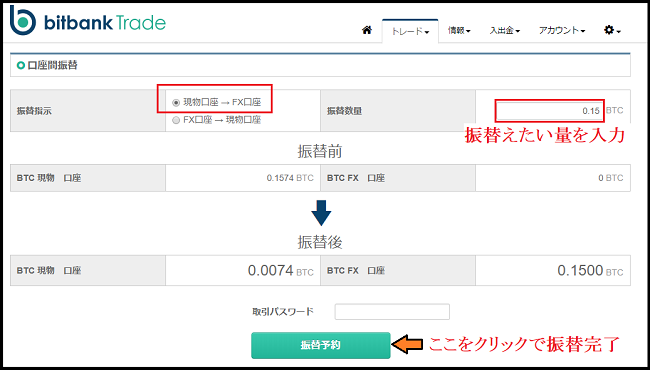The width and height of the screenshot is (650, 370).
Task: Open the gear settings menu
Action: coord(612,30)
